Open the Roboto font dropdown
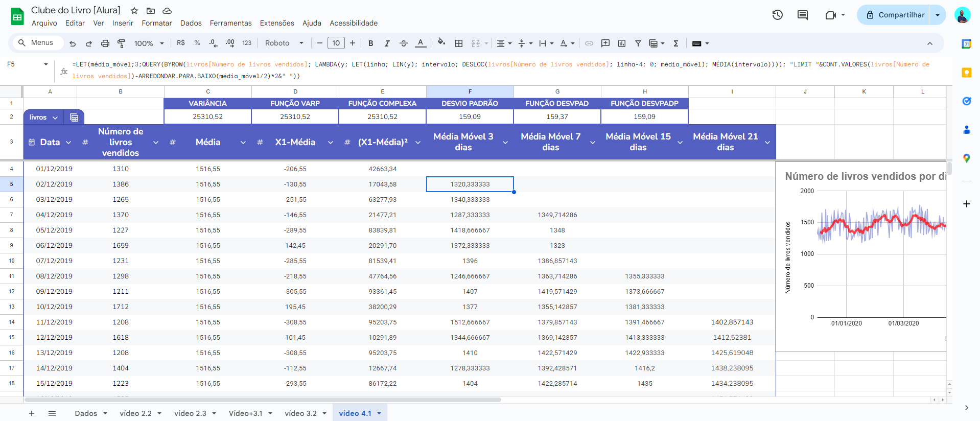 (x=284, y=43)
